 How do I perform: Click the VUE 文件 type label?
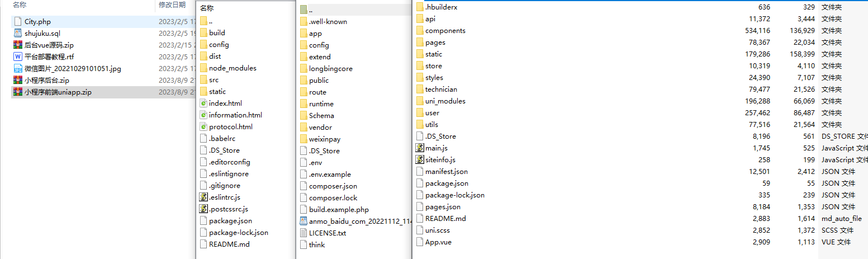point(836,242)
